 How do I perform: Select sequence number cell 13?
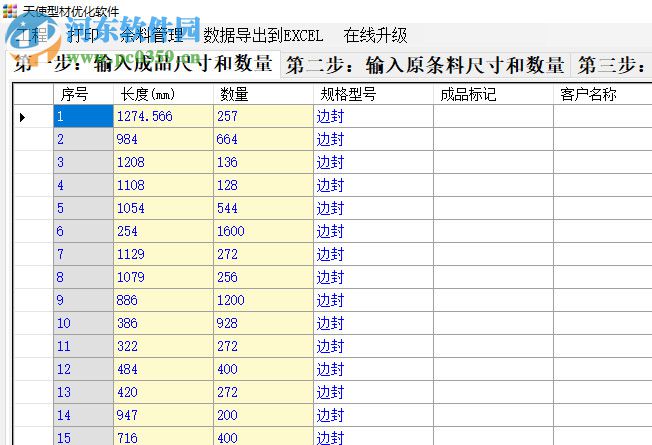(84, 393)
